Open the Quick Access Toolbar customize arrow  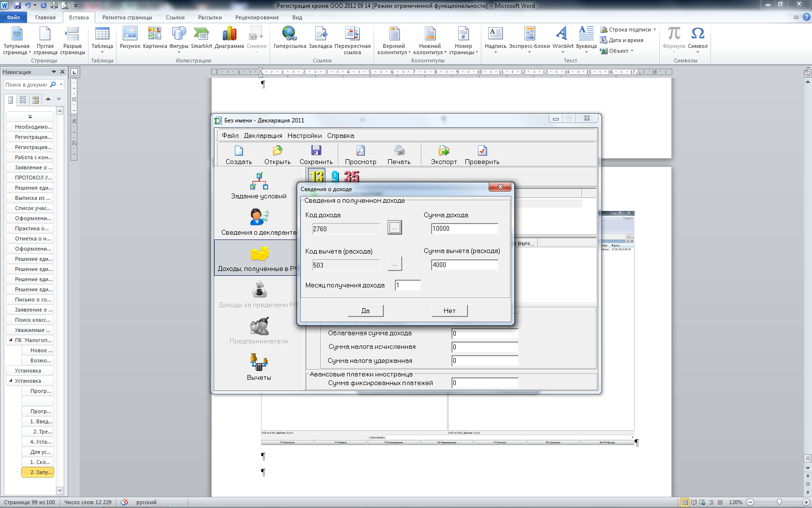click(75, 6)
